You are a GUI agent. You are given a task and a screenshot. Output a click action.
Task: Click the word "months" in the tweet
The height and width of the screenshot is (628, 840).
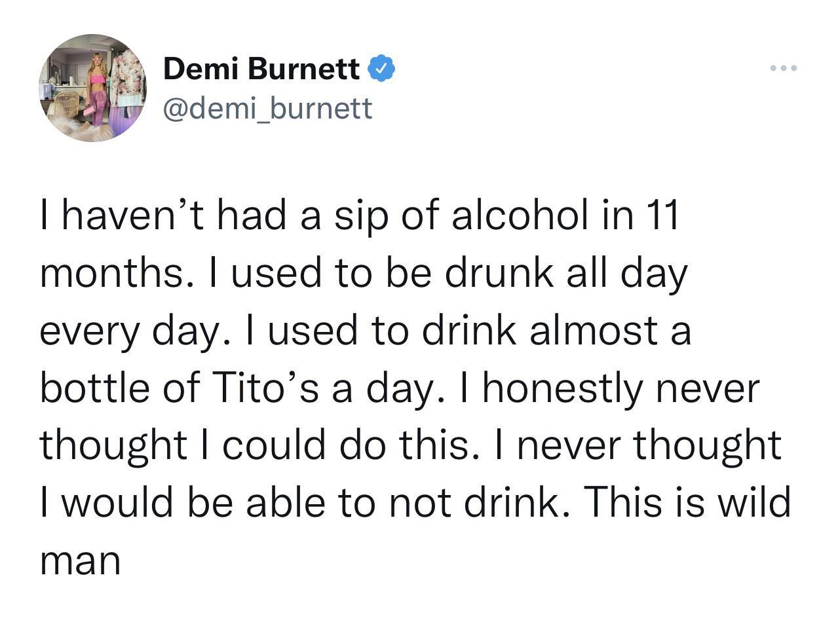pyautogui.click(x=109, y=274)
